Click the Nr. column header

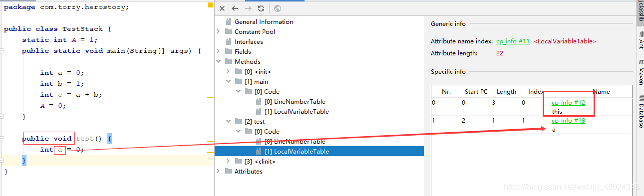446,92
